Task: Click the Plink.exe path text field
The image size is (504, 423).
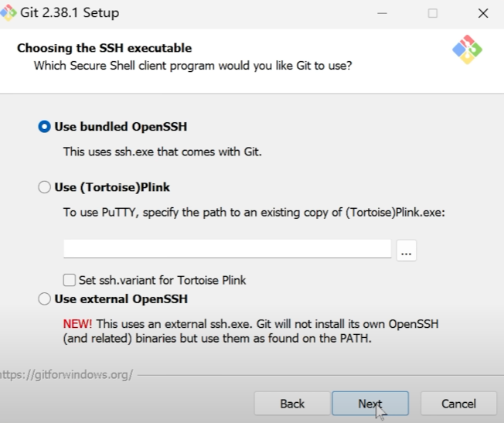Action: click(x=227, y=249)
